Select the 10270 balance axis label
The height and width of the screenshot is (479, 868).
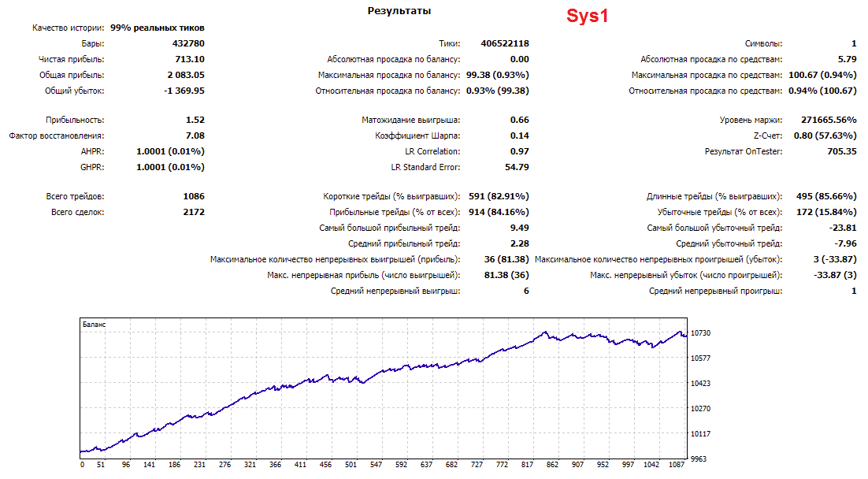coord(700,409)
